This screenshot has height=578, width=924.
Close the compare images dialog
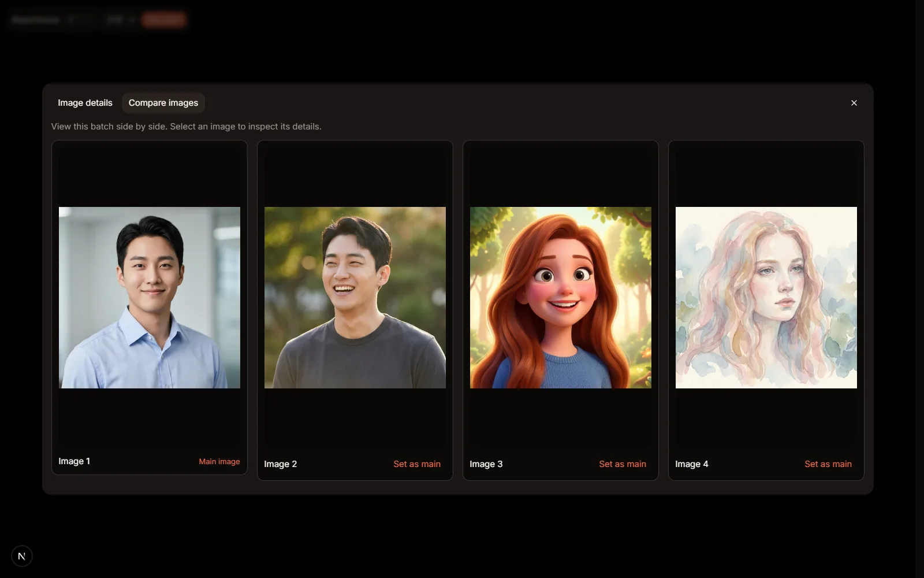pyautogui.click(x=854, y=103)
